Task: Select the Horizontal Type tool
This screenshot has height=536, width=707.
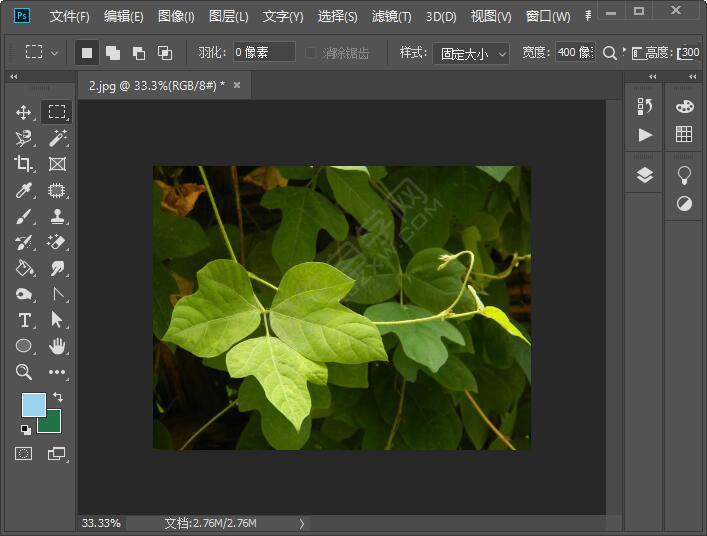Action: (24, 320)
